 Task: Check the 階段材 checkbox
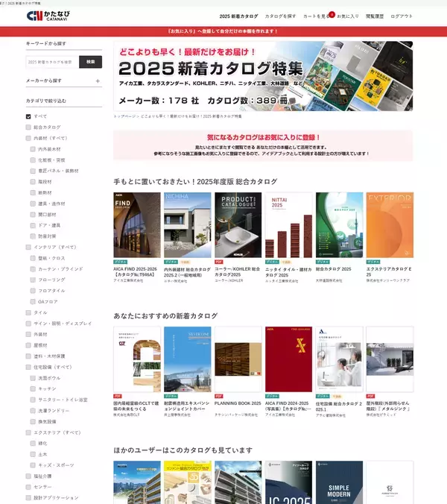pos(33,182)
